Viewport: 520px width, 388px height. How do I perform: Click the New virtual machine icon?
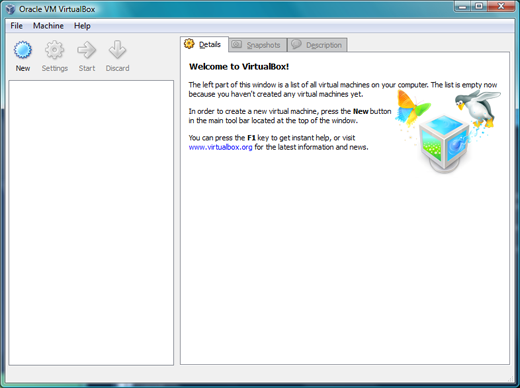[23, 50]
